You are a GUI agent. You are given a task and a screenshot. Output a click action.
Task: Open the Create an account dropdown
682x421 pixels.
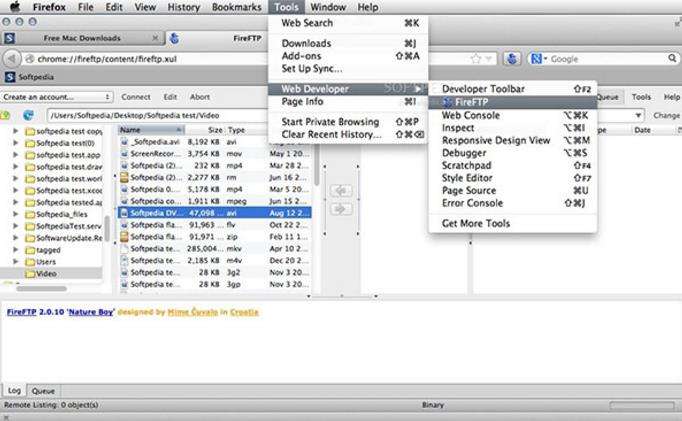point(57,97)
